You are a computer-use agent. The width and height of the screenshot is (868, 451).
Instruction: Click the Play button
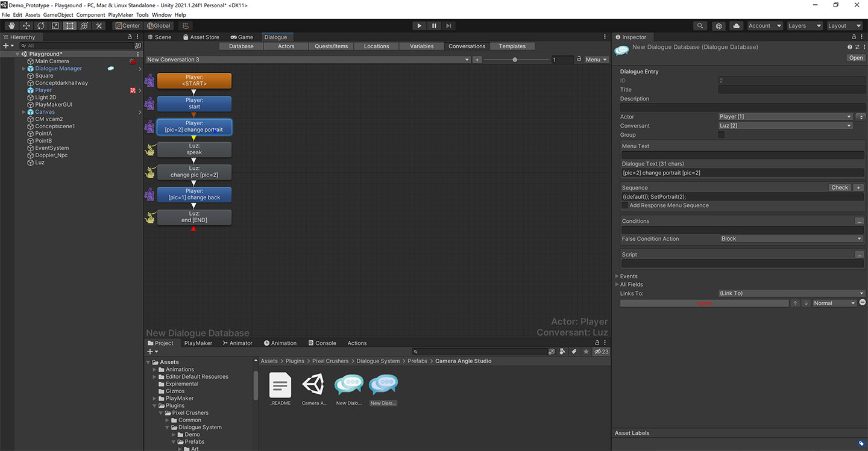tap(420, 26)
